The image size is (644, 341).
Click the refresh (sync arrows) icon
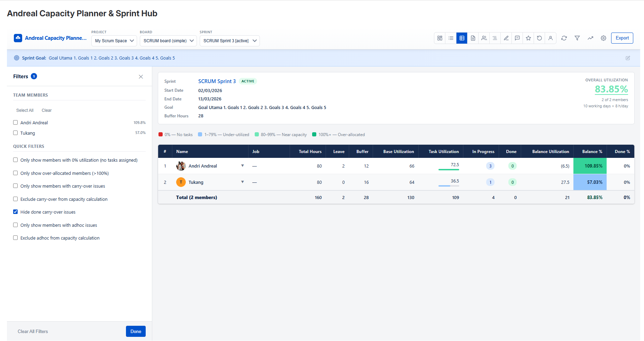pyautogui.click(x=564, y=38)
